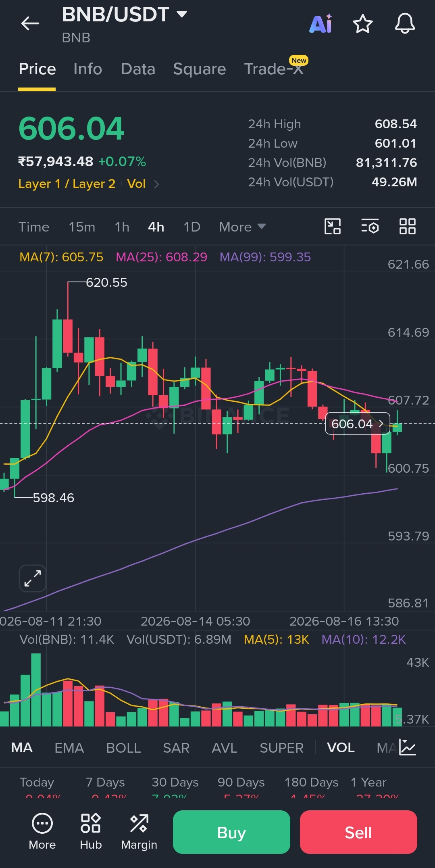Switch to the Info tab
This screenshot has height=868, width=435.
tap(87, 69)
